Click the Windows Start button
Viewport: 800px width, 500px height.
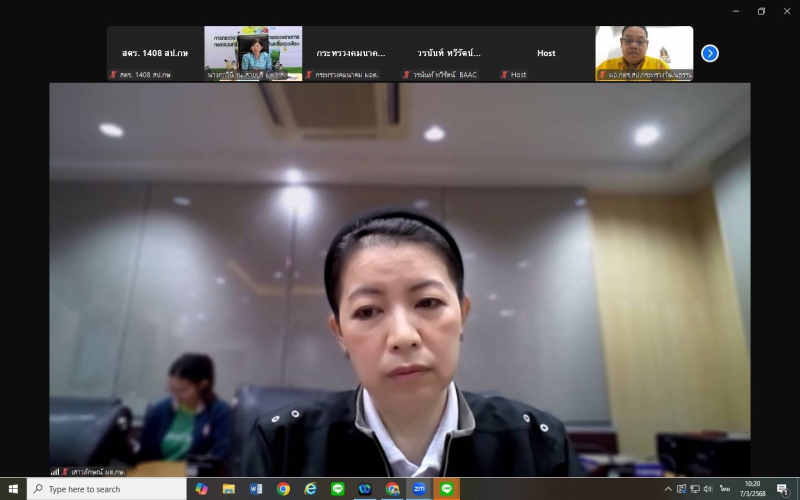pyautogui.click(x=13, y=489)
